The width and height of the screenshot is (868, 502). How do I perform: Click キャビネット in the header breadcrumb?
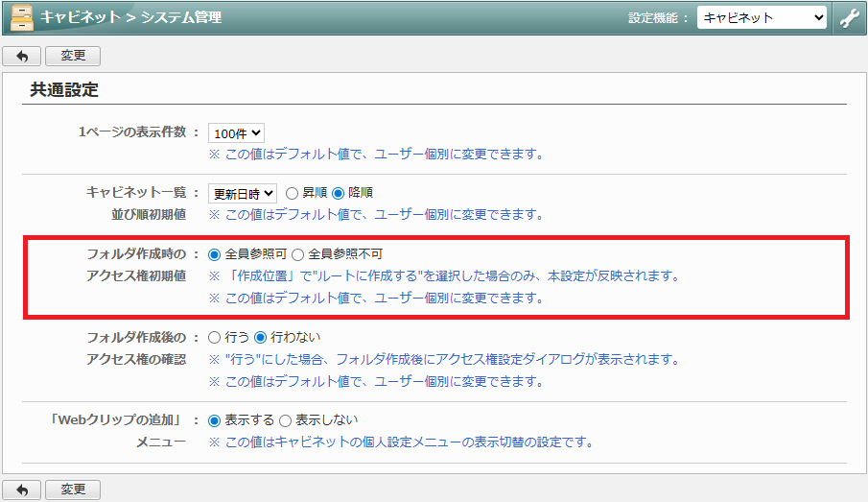pos(81,17)
